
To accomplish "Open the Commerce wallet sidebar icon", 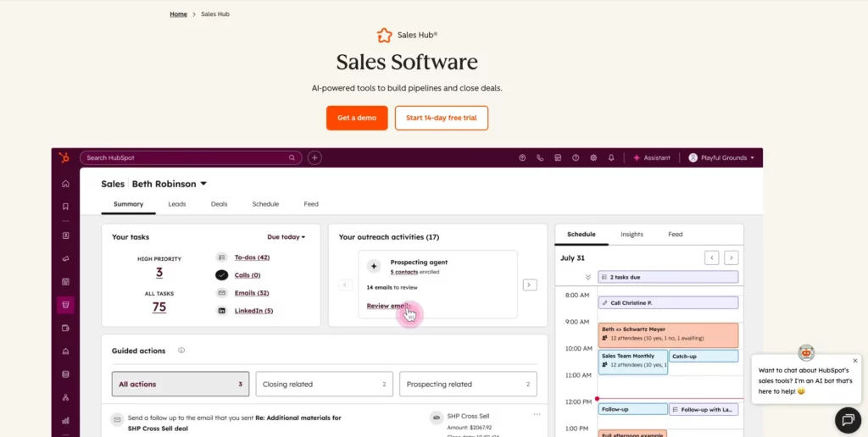I will click(x=65, y=328).
